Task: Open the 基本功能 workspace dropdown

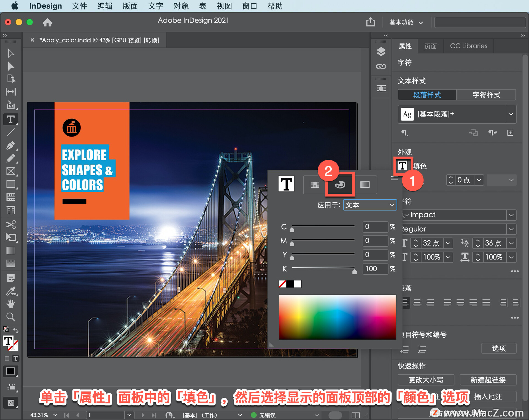Action: [406, 22]
